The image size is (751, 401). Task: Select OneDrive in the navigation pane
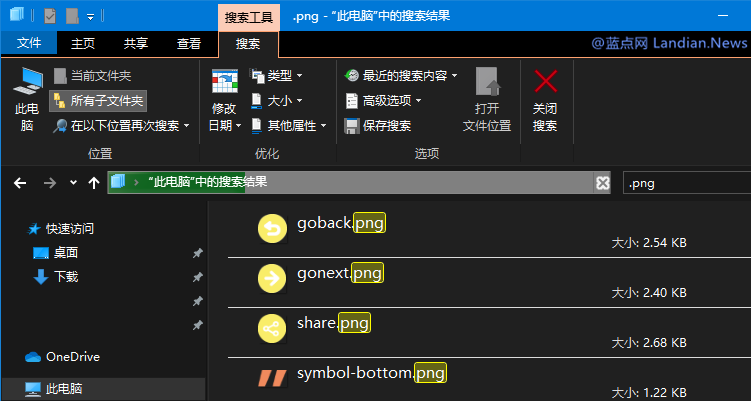[x=72, y=357]
